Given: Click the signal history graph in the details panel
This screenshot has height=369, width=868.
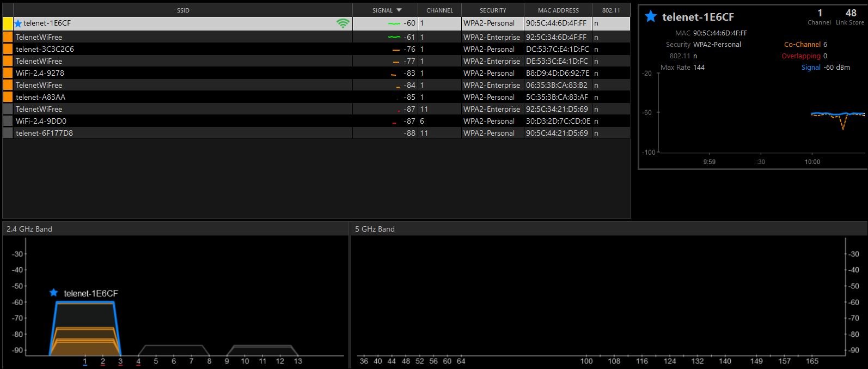Looking at the screenshot, I should 761,113.
